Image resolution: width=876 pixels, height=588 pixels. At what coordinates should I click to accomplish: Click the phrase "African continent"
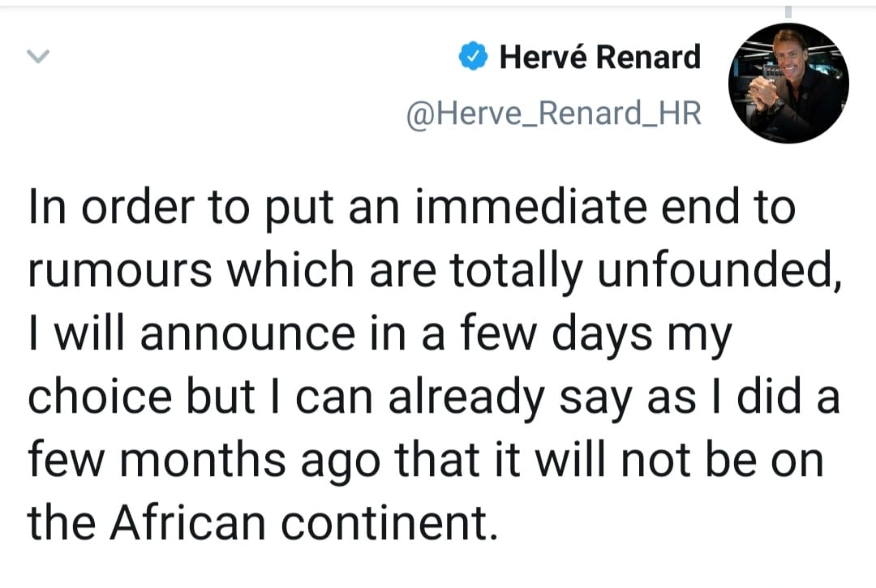click(302, 524)
